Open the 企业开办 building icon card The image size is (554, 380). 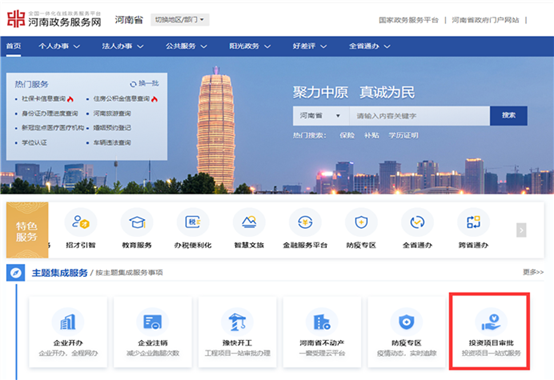coord(68,332)
